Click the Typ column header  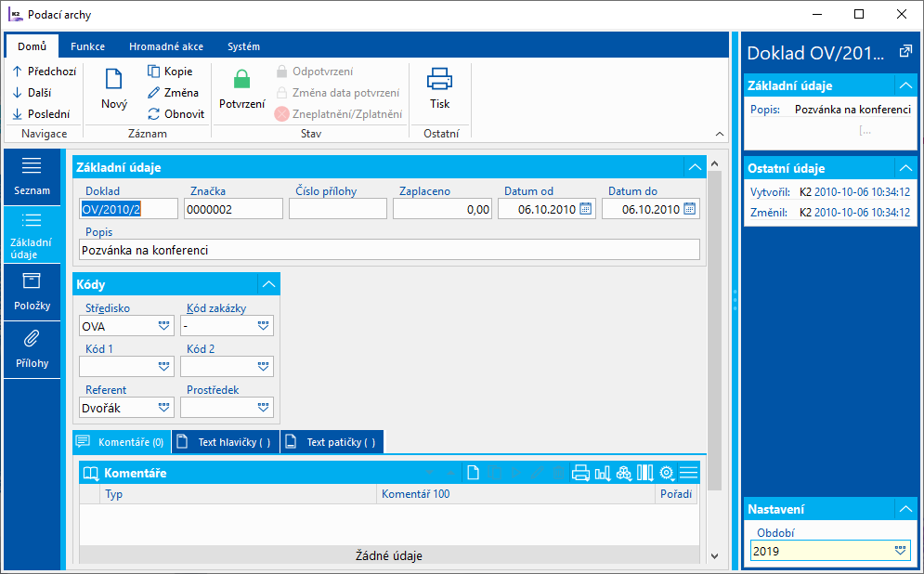pyautogui.click(x=238, y=494)
